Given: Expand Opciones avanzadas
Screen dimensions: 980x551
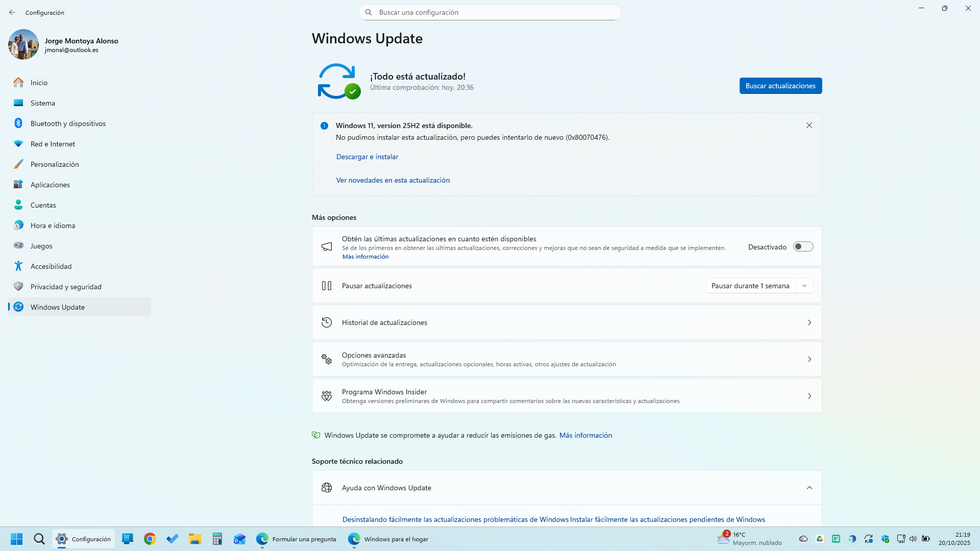Looking at the screenshot, I should pyautogui.click(x=566, y=359).
